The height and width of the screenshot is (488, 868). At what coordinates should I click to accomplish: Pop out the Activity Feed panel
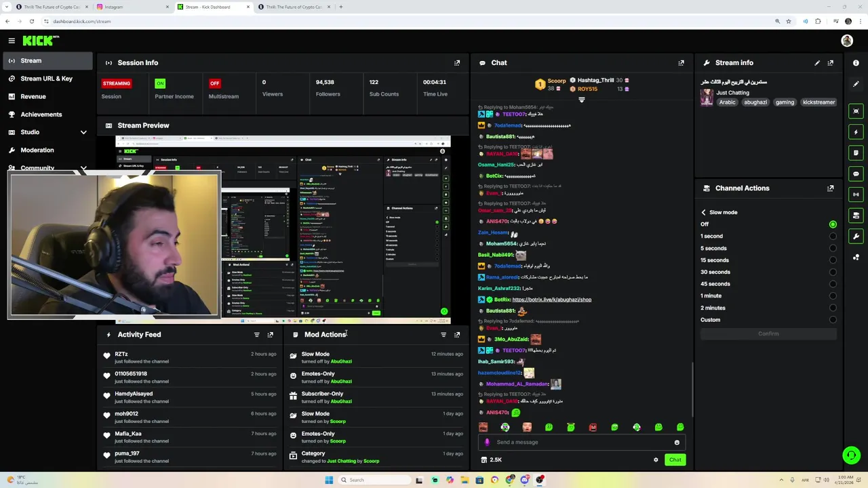[x=270, y=335]
